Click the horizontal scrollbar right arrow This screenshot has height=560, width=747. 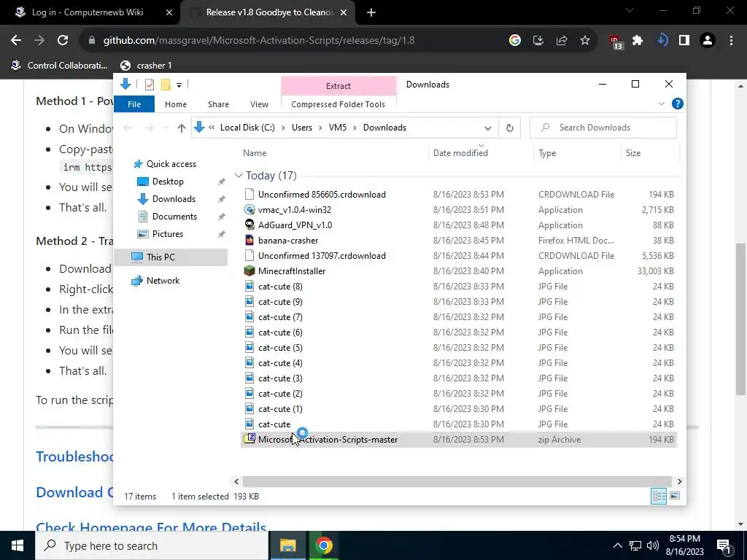[x=680, y=481]
